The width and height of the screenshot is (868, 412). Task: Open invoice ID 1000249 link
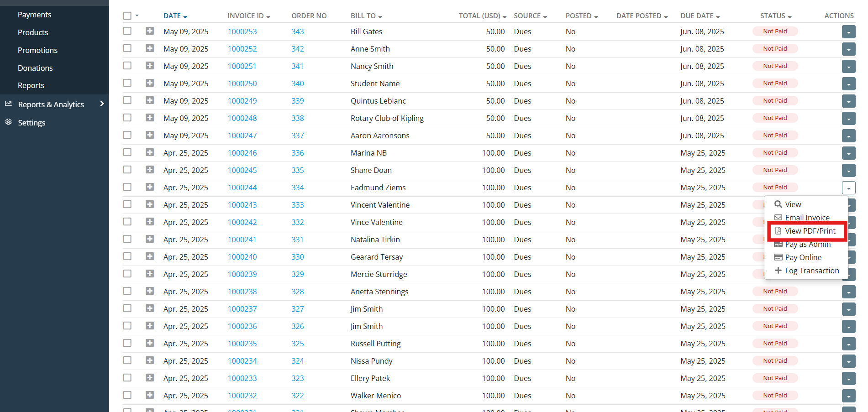point(242,101)
